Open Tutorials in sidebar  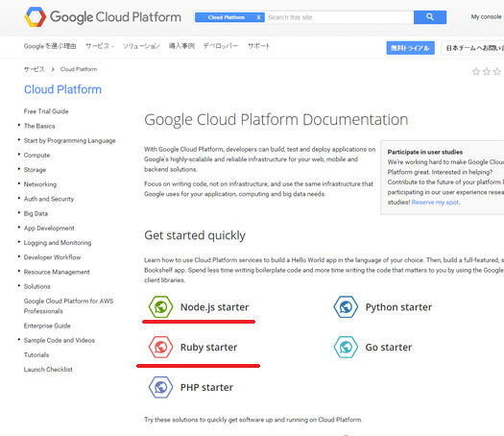point(36,355)
